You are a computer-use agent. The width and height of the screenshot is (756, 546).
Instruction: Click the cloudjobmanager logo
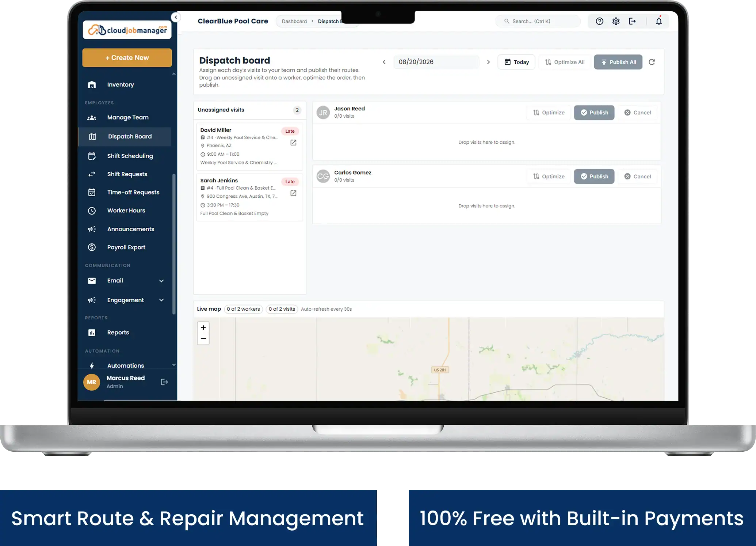pos(127,30)
